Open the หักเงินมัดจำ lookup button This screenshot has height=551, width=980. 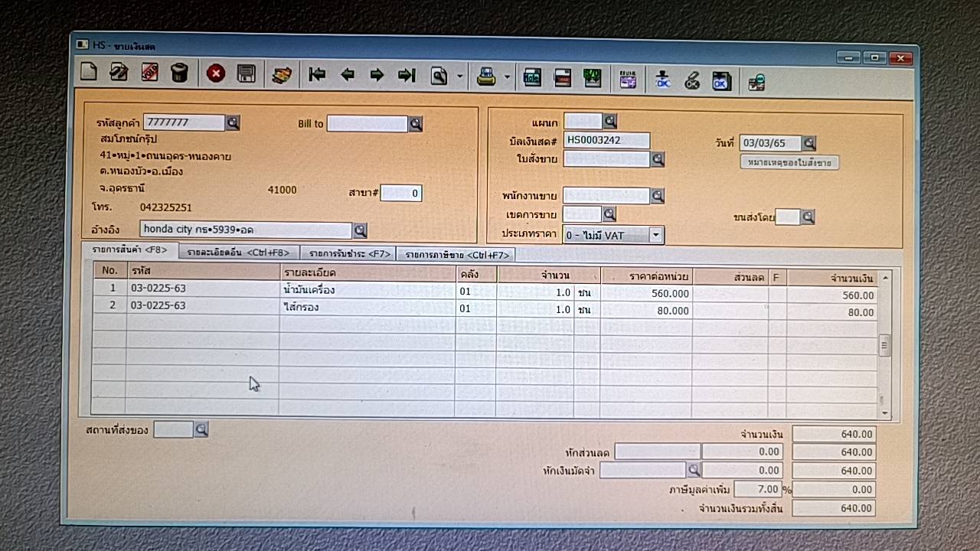click(x=693, y=470)
